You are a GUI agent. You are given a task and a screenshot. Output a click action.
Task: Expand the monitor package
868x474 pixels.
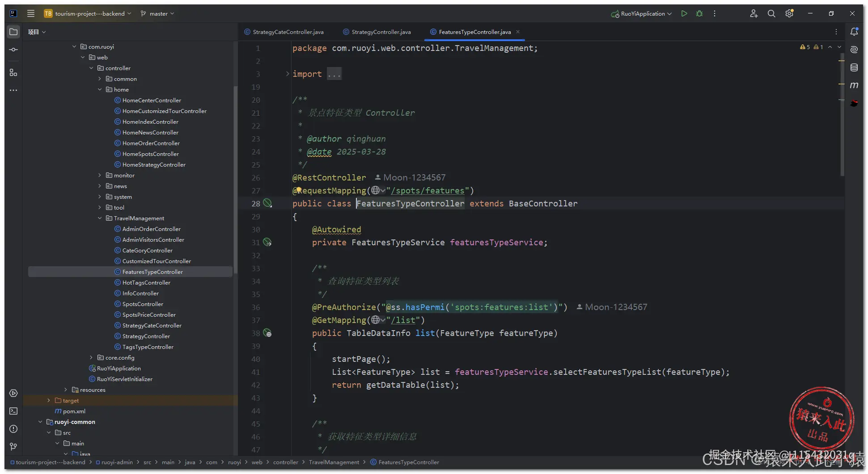tap(100, 176)
